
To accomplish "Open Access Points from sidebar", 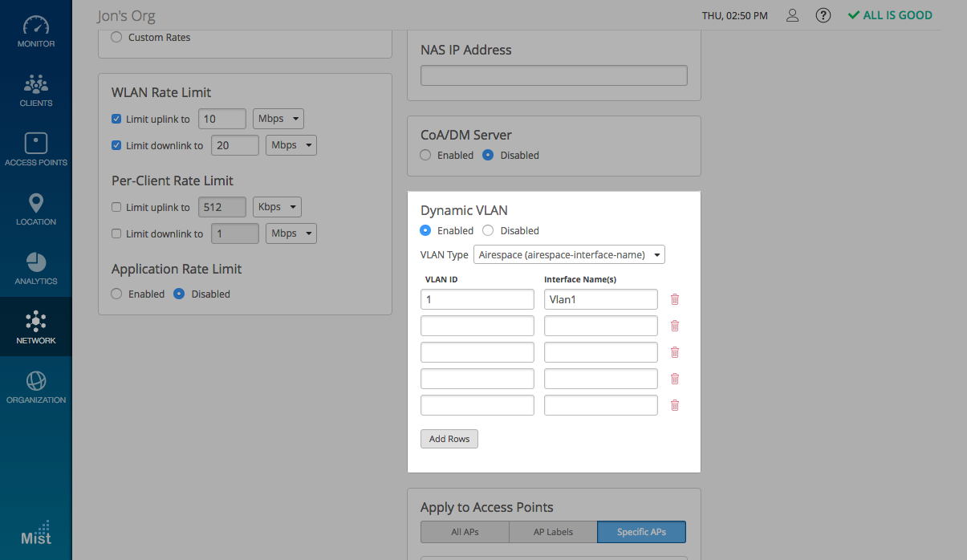I will (36, 150).
